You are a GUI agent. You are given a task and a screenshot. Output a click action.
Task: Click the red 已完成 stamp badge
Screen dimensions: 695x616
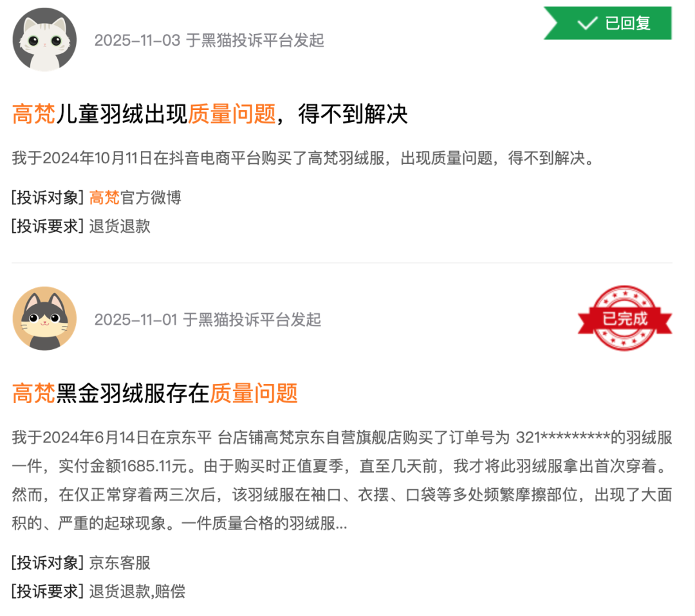(624, 318)
